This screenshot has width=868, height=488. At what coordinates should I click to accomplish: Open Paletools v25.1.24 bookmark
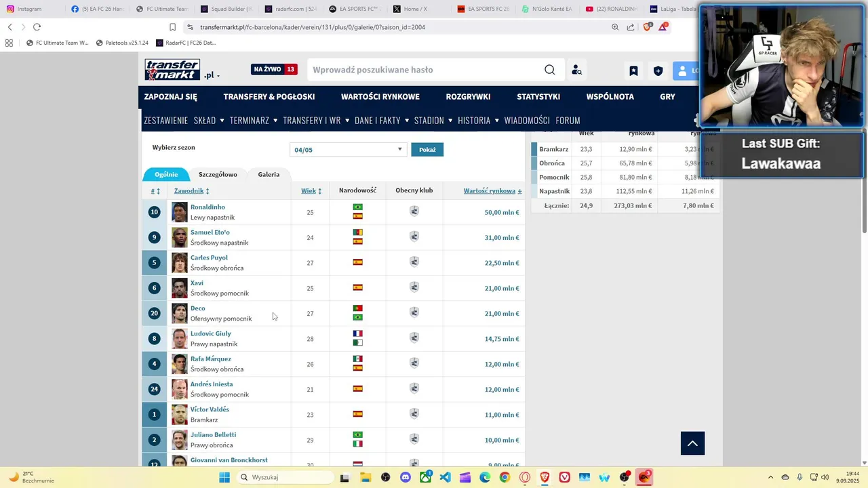tap(122, 43)
